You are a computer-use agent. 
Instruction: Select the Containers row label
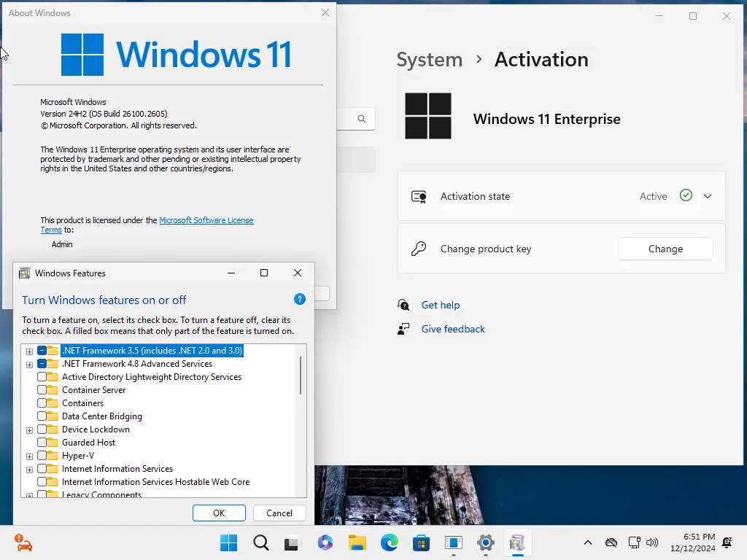[82, 402]
